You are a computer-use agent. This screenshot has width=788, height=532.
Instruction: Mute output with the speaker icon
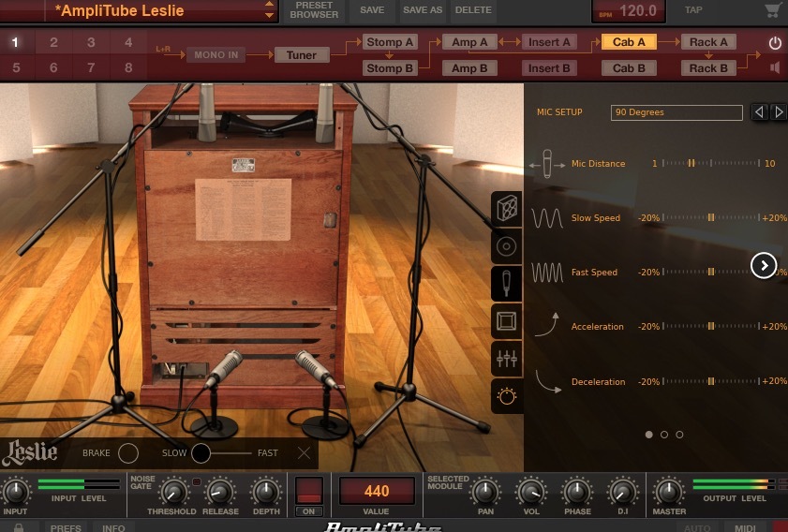[x=775, y=67]
